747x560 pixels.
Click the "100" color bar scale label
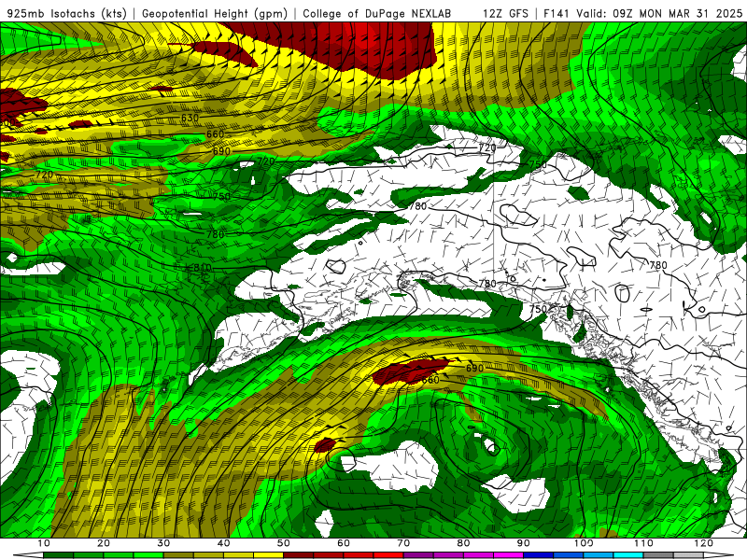584,543
